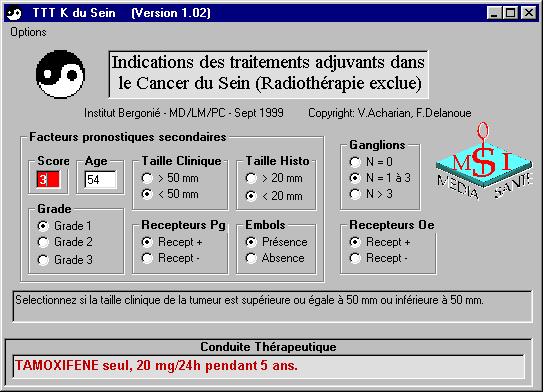Click 'Copyright: V.Acharian, F.Delanoue' text
Screen dimensions: 543x392
click(x=390, y=113)
